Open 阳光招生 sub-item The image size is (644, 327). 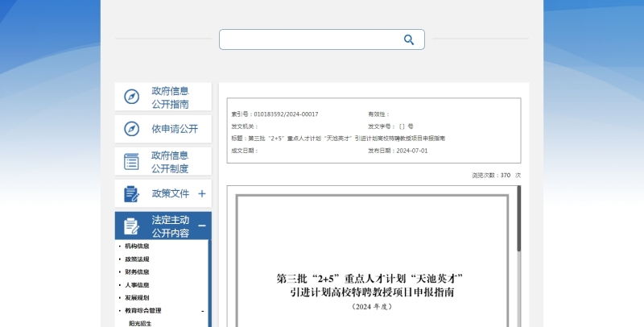tap(140, 324)
